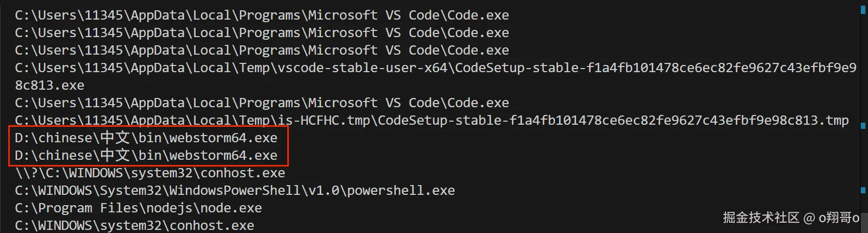This screenshot has height=233, width=868.
Task: Click the vscode-stable-user-x64 folder name
Action: point(362,68)
